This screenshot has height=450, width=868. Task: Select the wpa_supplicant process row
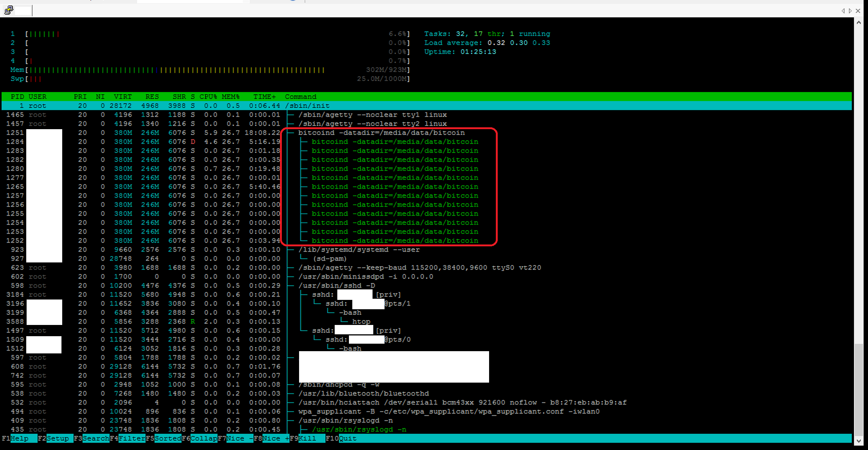(x=427, y=411)
